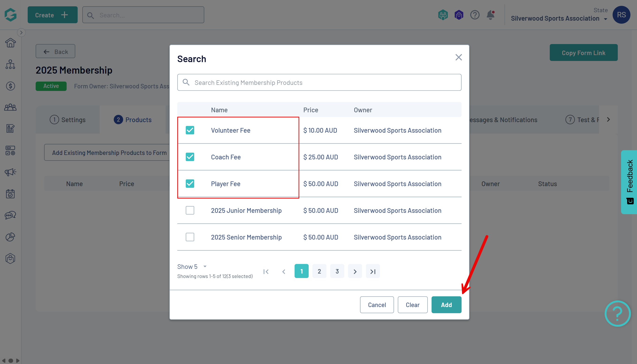
Task: Click the Search Existing Membership Products field
Action: pos(319,83)
